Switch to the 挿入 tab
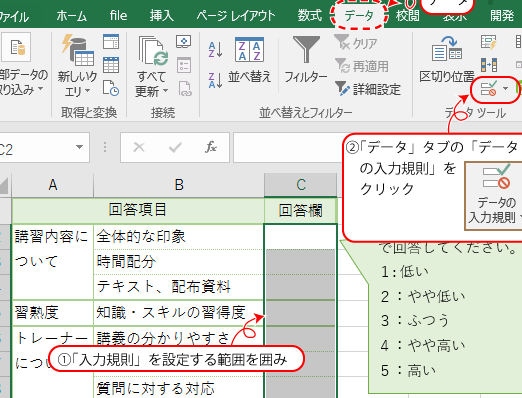The height and width of the screenshot is (398, 522). pos(161,16)
